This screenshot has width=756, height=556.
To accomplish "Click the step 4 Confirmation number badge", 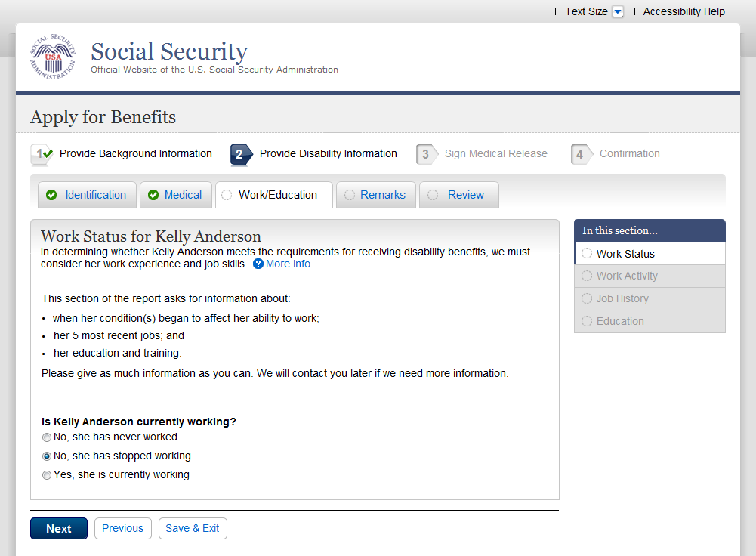I will click(581, 154).
